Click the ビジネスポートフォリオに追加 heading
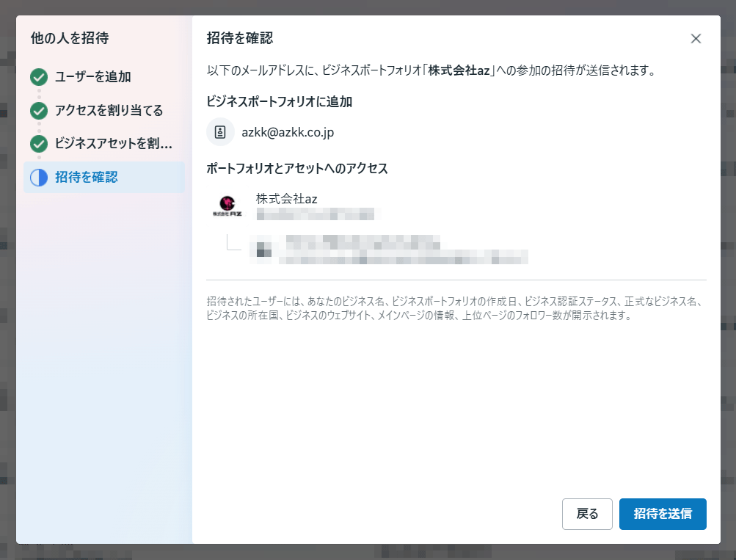Screen dimensions: 736x560 pyautogui.click(x=280, y=102)
